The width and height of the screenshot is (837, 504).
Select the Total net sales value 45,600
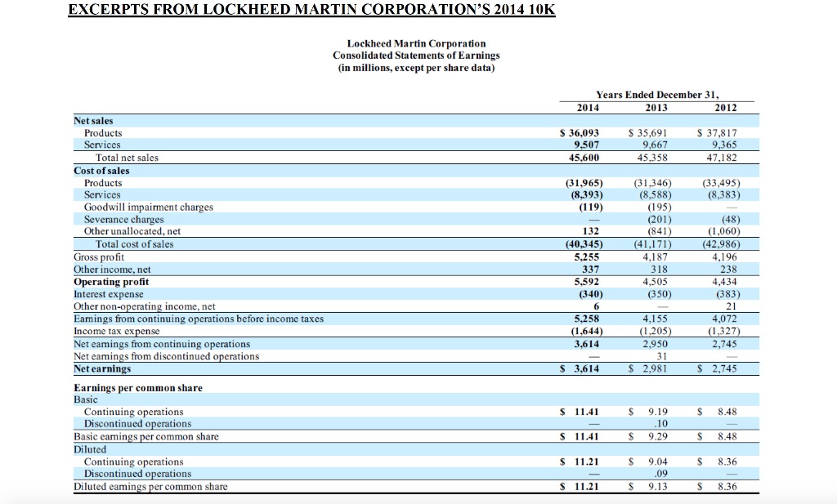(584, 157)
